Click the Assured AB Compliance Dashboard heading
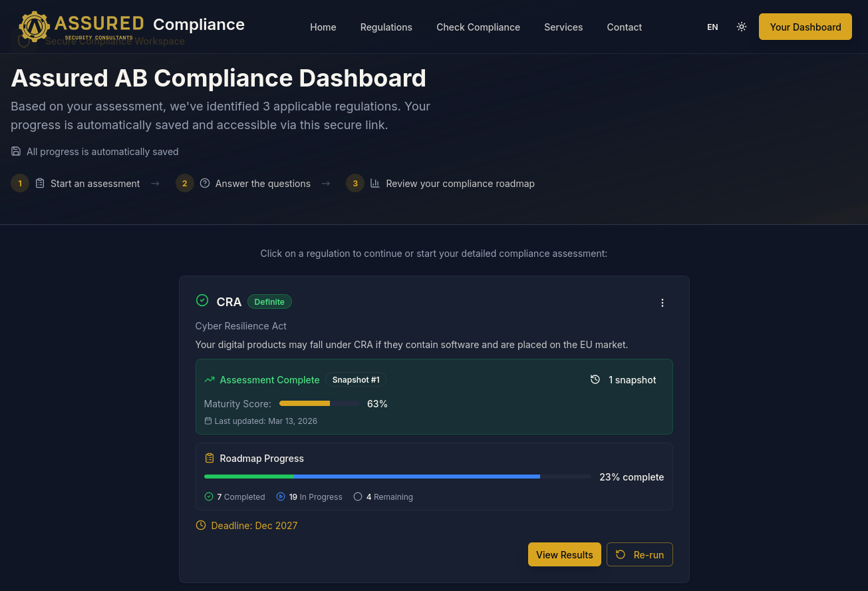 [219, 78]
